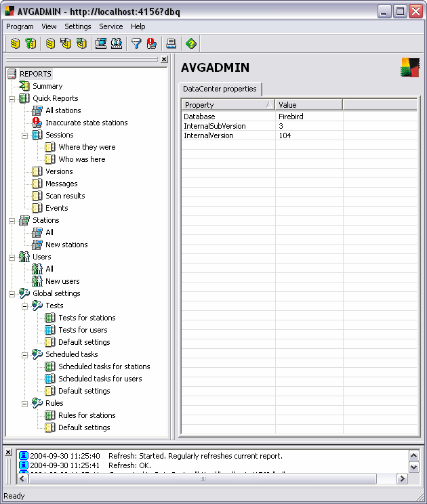
Task: Select Inaccurate state stations report
Action: tap(86, 123)
